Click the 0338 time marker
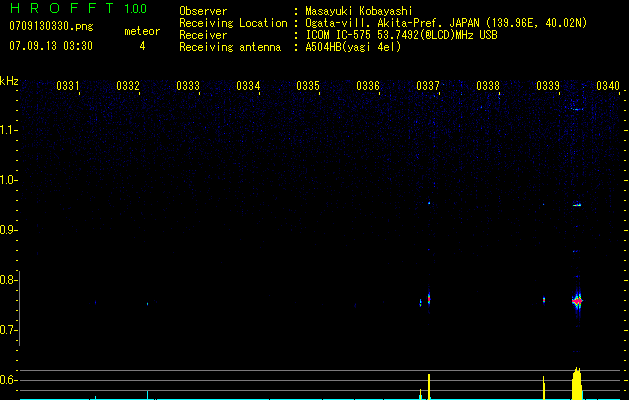Screen dimensions: 629x400 (x=488, y=86)
